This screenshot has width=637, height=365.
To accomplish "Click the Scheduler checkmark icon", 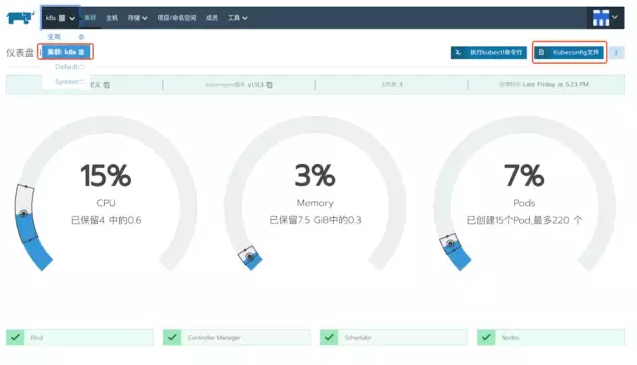I will click(x=329, y=337).
